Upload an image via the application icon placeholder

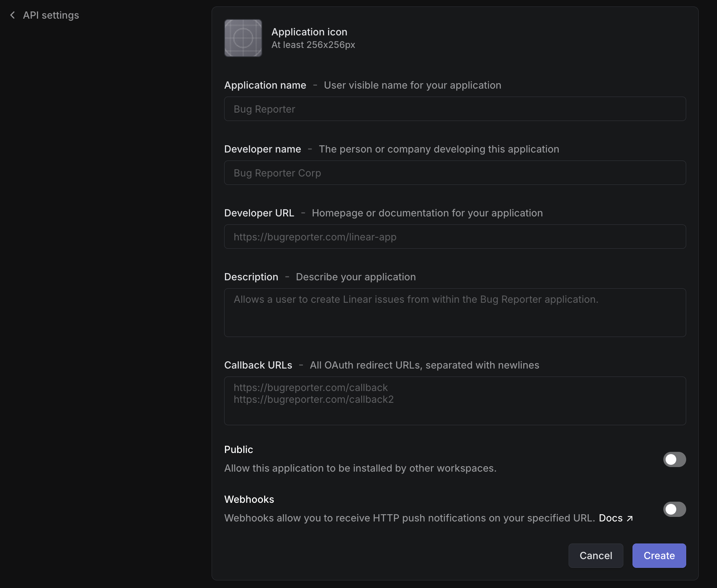pos(243,38)
